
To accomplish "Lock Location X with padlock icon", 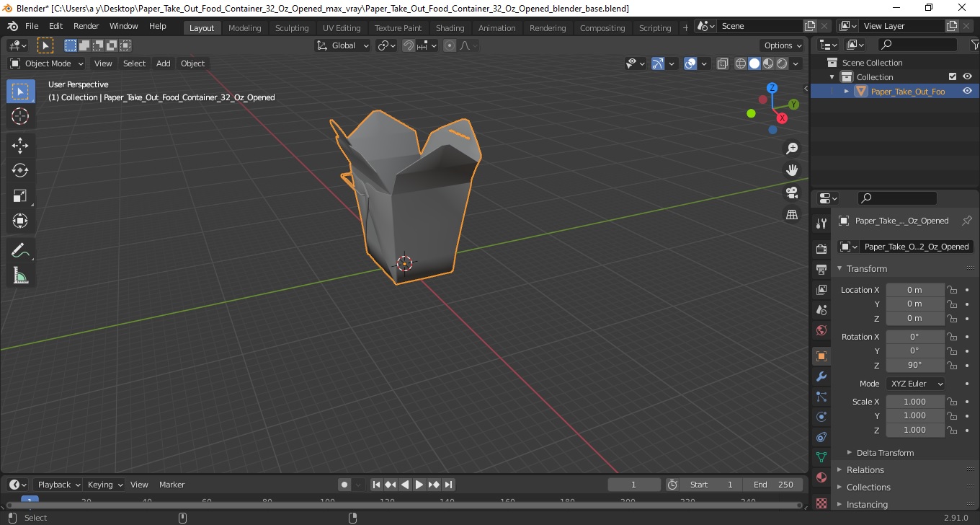I will coord(952,290).
